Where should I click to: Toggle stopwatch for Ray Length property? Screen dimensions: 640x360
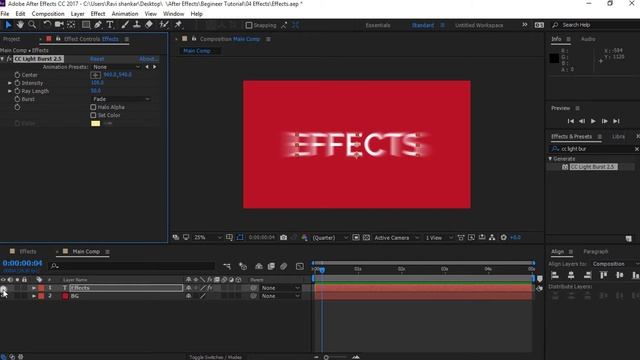(17, 91)
